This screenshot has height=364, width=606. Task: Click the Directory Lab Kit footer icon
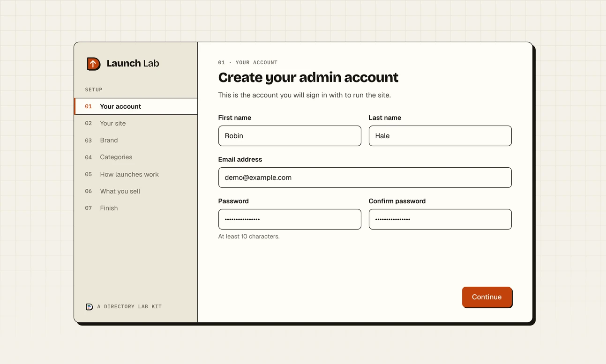[89, 307]
